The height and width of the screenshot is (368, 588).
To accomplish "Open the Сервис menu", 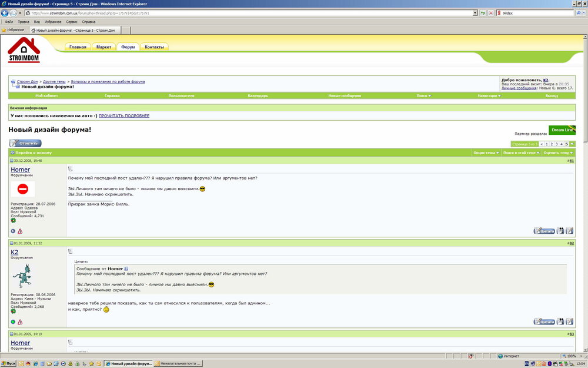I will tap(72, 22).
